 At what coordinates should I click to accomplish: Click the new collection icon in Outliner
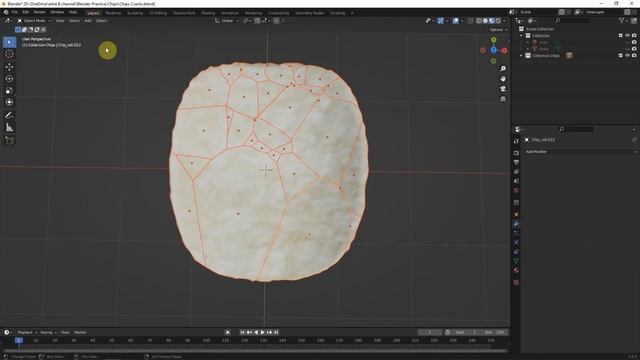(634, 20)
